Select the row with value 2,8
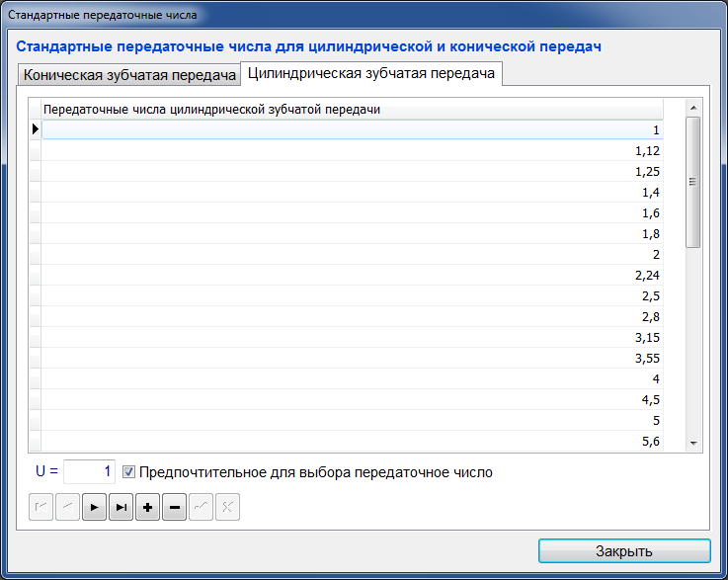 tap(352, 316)
